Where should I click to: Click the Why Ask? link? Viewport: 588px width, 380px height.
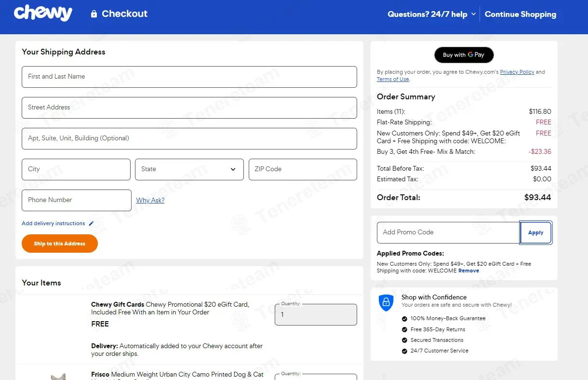[x=150, y=200]
